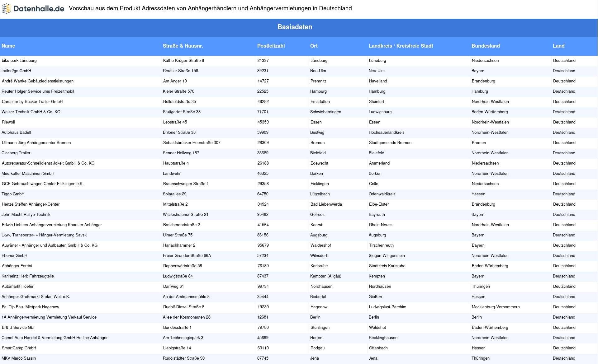Viewport: 598px width, 364px height.
Task: Select address Reuttier Straße 158
Action: click(180, 71)
